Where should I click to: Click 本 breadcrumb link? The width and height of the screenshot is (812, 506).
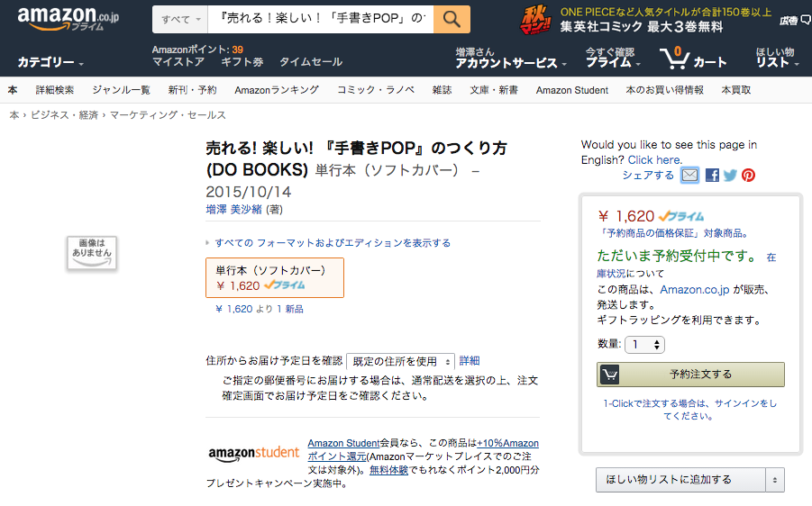[x=14, y=115]
